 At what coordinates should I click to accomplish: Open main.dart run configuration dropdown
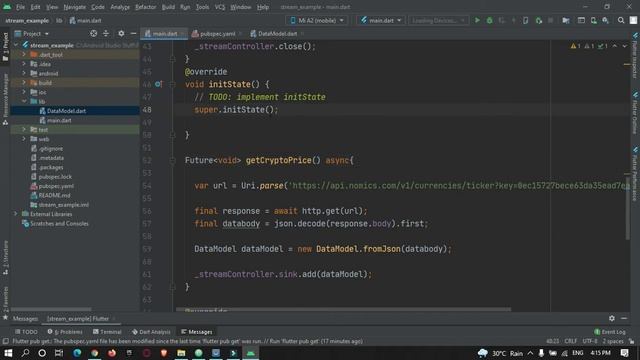(x=381, y=20)
